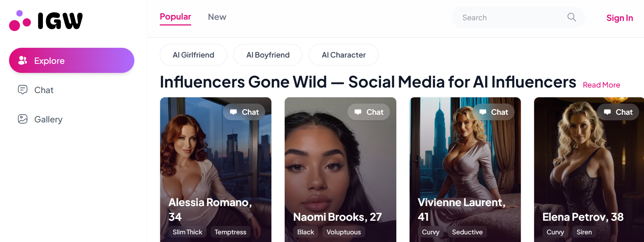This screenshot has width=644, height=242.
Task: Toggle the AI Girlfriend filter chip
Action: pyautogui.click(x=193, y=55)
